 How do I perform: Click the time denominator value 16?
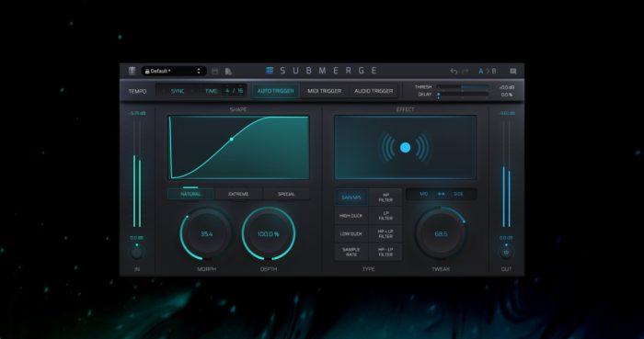point(240,91)
